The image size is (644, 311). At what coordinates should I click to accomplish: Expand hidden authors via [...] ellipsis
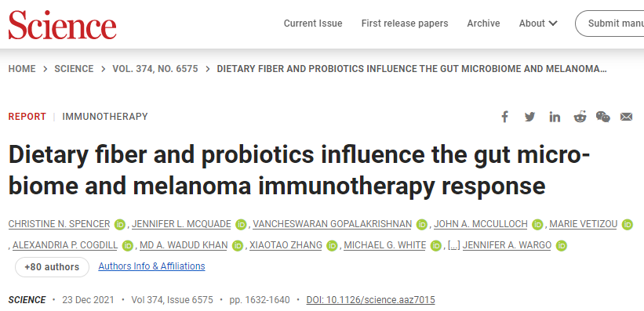click(454, 246)
